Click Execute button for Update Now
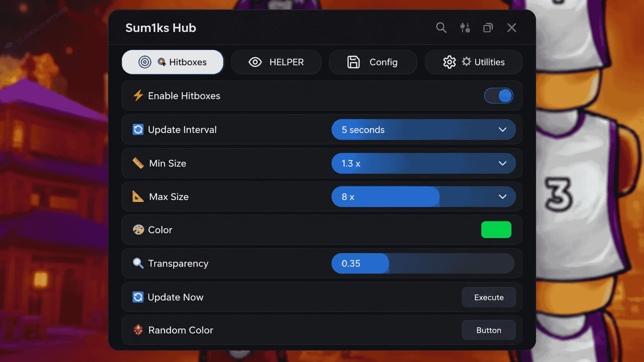The height and width of the screenshot is (362, 644). (489, 297)
